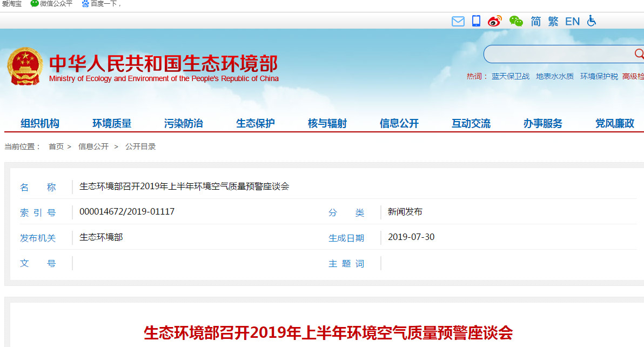Open the wheelchair accessibility icon
This screenshot has width=644, height=347.
coord(592,21)
